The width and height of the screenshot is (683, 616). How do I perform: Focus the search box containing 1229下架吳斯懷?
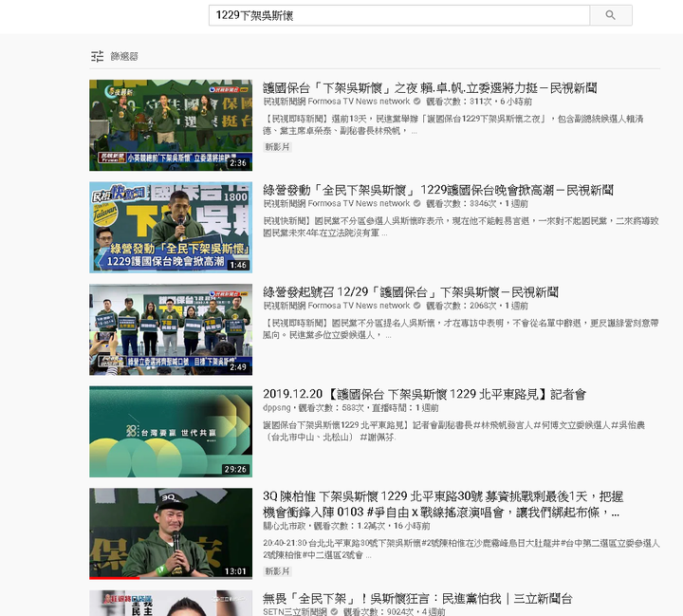tap(399, 15)
